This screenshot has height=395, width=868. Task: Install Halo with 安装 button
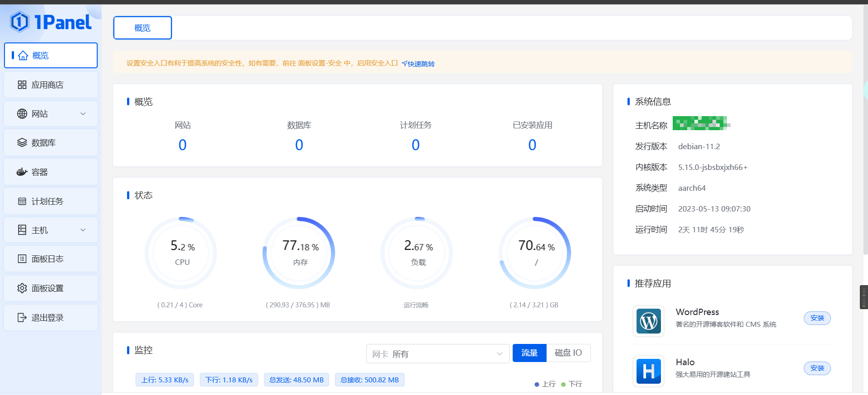[817, 368]
